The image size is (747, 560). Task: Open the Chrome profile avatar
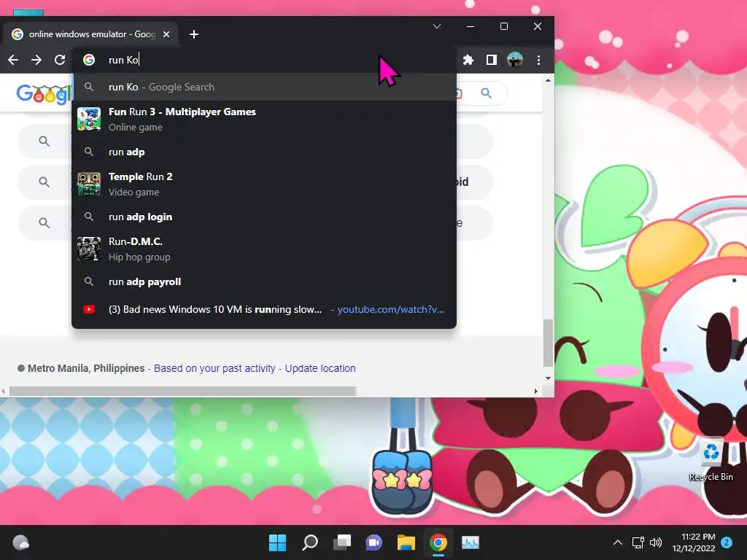point(515,60)
